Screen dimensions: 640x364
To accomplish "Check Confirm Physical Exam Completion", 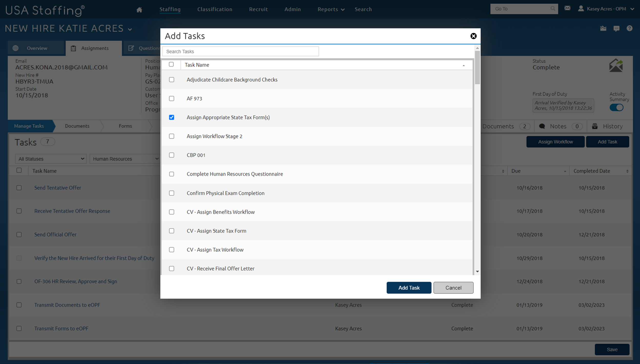I will click(x=172, y=193).
